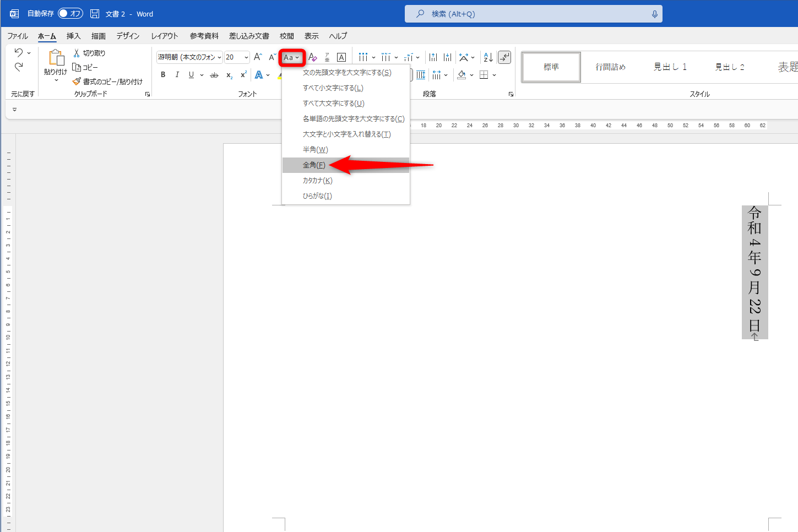Apply the 見出し 1 style
Viewport: 798px width, 532px height.
click(x=670, y=67)
